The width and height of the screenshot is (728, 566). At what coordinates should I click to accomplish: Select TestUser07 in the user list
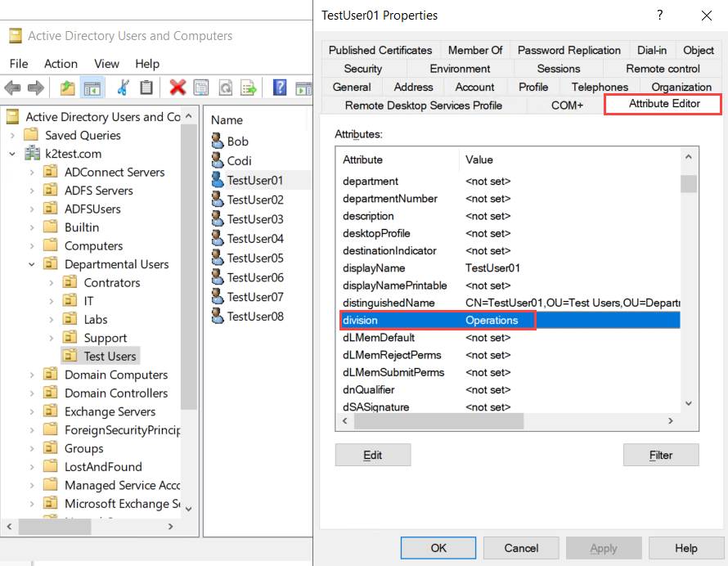pos(255,297)
